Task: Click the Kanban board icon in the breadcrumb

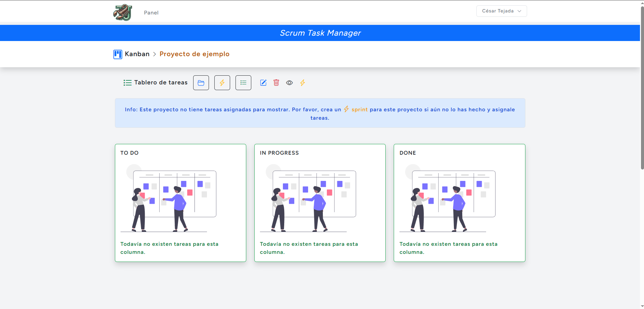Action: click(118, 54)
